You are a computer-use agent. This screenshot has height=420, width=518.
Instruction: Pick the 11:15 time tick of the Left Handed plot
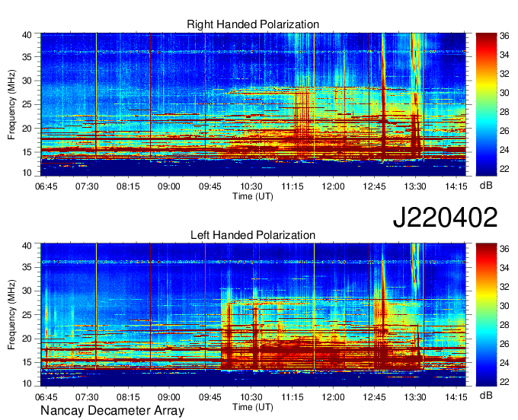(292, 396)
